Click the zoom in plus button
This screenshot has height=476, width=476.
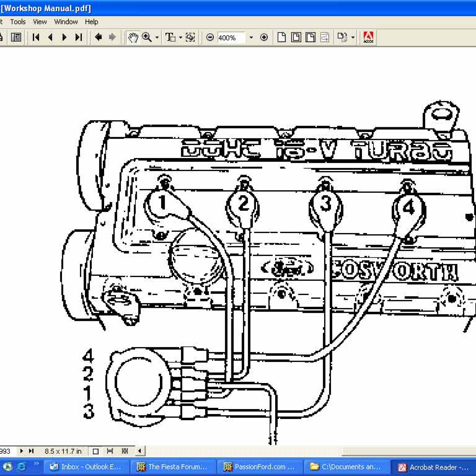(264, 37)
